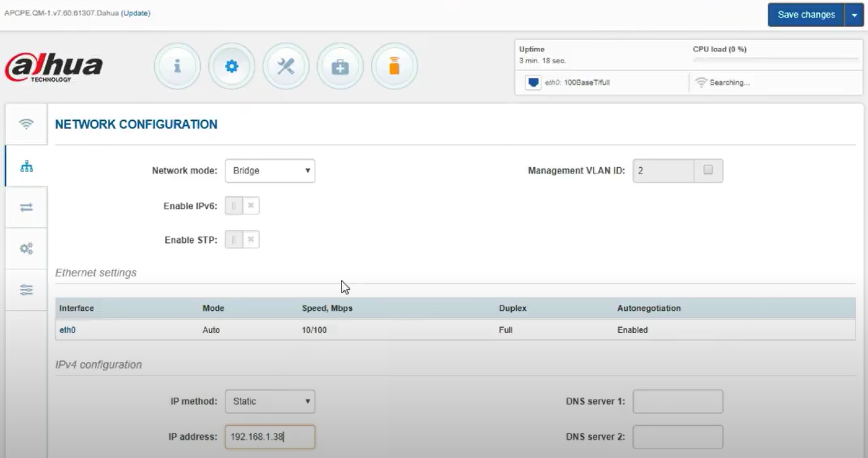Open the sidebar arrows icon section
868x458 pixels.
pyautogui.click(x=26, y=207)
